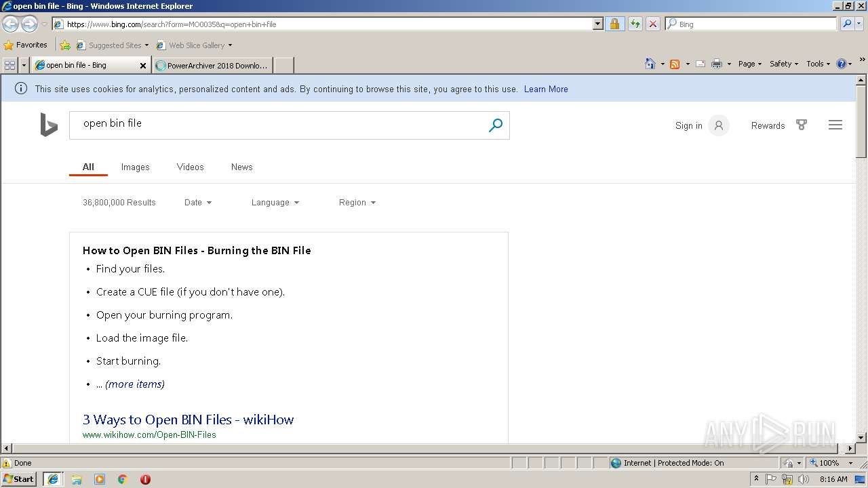Submit search with Bing magnifier icon
This screenshot has height=488, width=868.
[x=496, y=125]
